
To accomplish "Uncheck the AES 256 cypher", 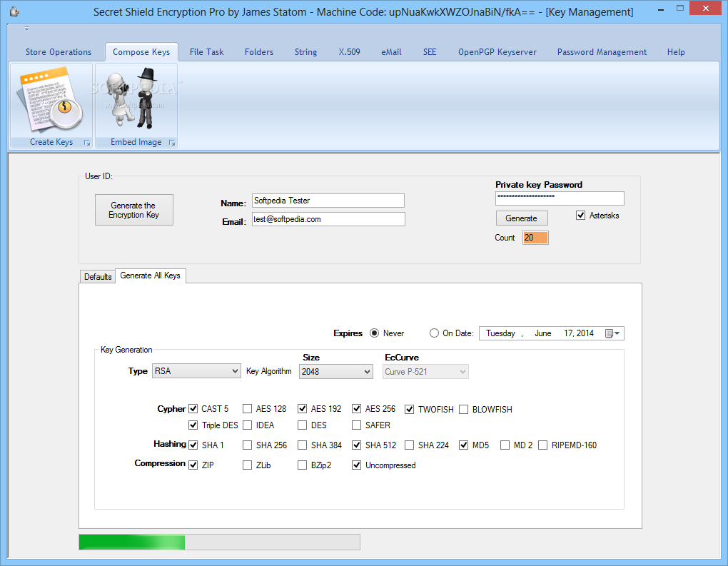I will tap(357, 408).
